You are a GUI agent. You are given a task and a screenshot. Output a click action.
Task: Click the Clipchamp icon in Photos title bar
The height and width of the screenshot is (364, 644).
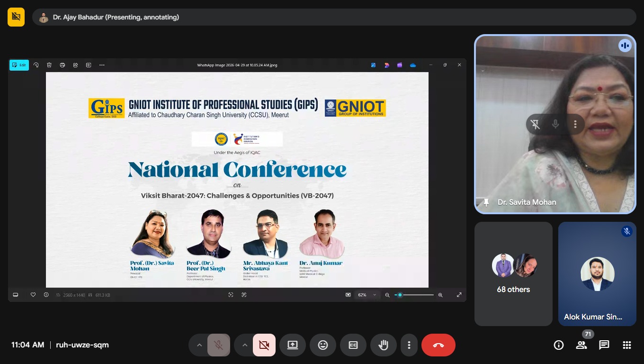[x=400, y=65]
